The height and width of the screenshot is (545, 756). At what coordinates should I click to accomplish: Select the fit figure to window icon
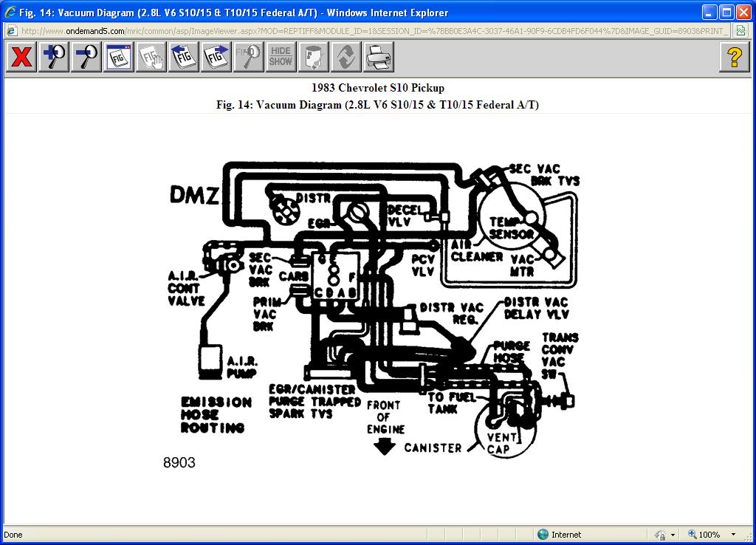[119, 57]
